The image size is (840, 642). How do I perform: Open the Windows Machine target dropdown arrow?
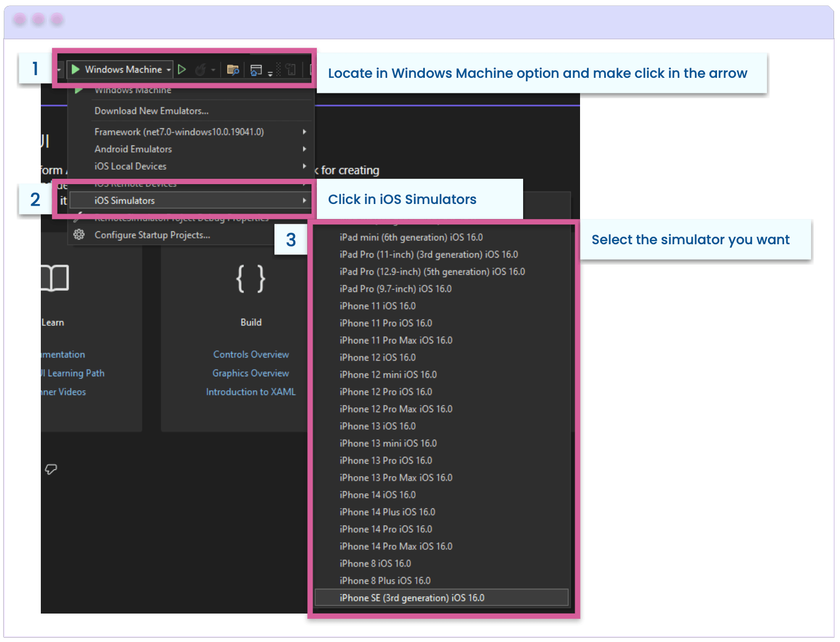click(x=169, y=70)
